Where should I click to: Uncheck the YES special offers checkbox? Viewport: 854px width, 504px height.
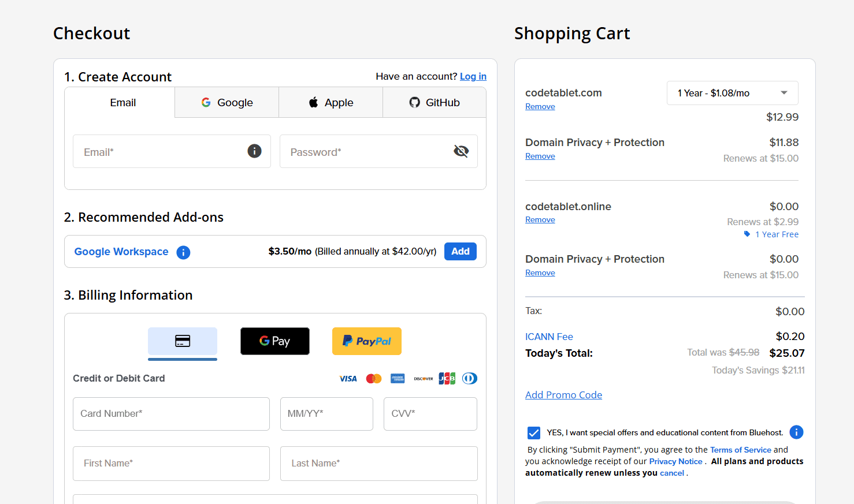pyautogui.click(x=533, y=432)
